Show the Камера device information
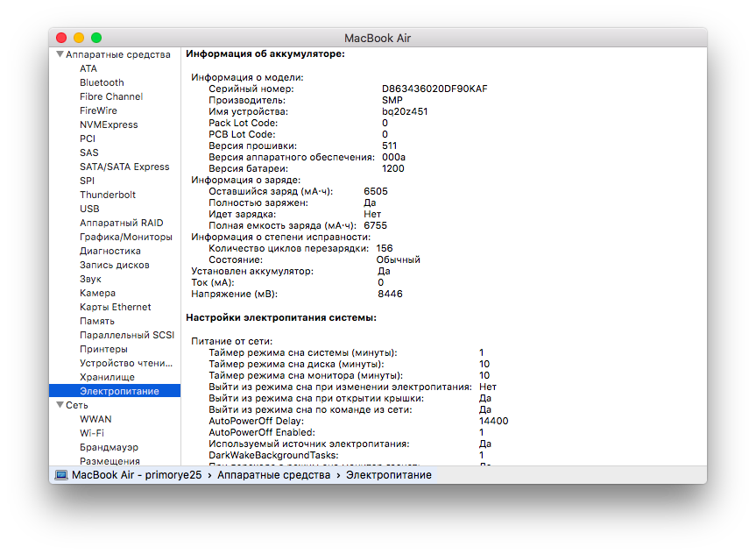Viewport: 756px width, 554px height. pos(97,293)
